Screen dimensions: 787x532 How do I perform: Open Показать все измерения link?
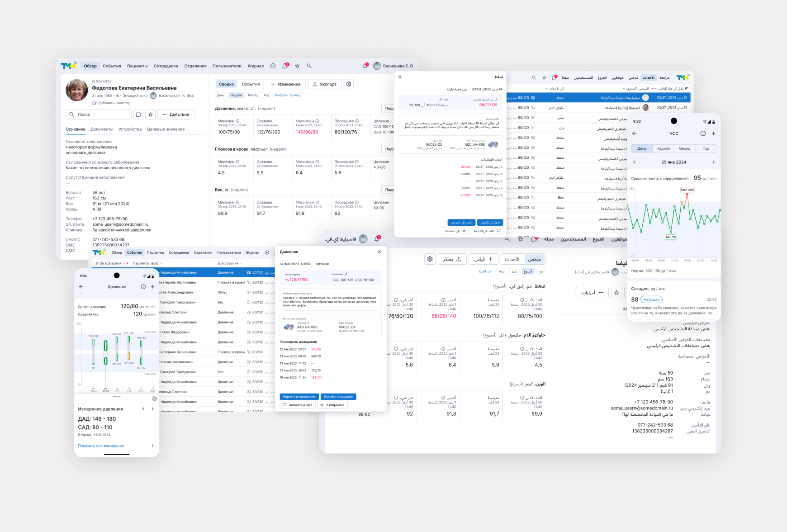101,446
